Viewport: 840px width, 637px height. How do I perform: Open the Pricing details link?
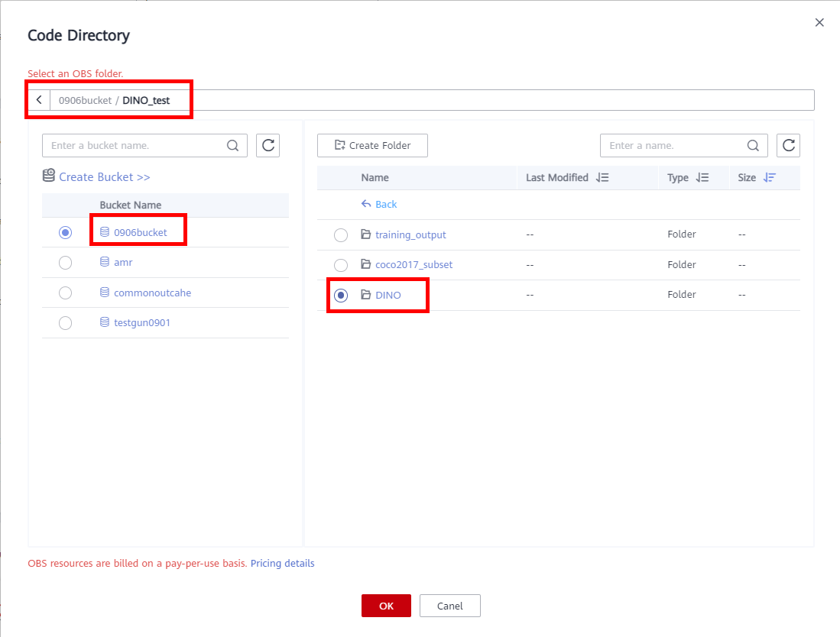282,564
